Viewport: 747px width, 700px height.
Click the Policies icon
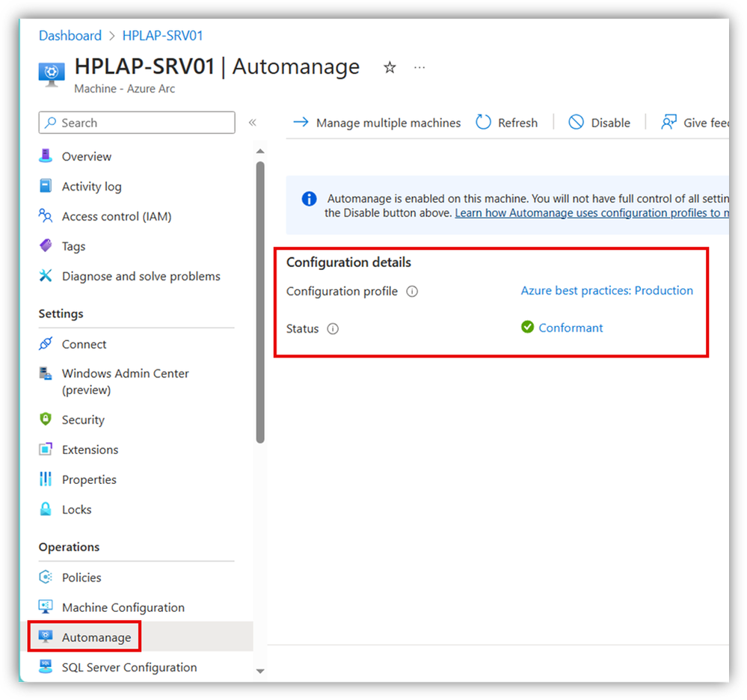click(46, 577)
